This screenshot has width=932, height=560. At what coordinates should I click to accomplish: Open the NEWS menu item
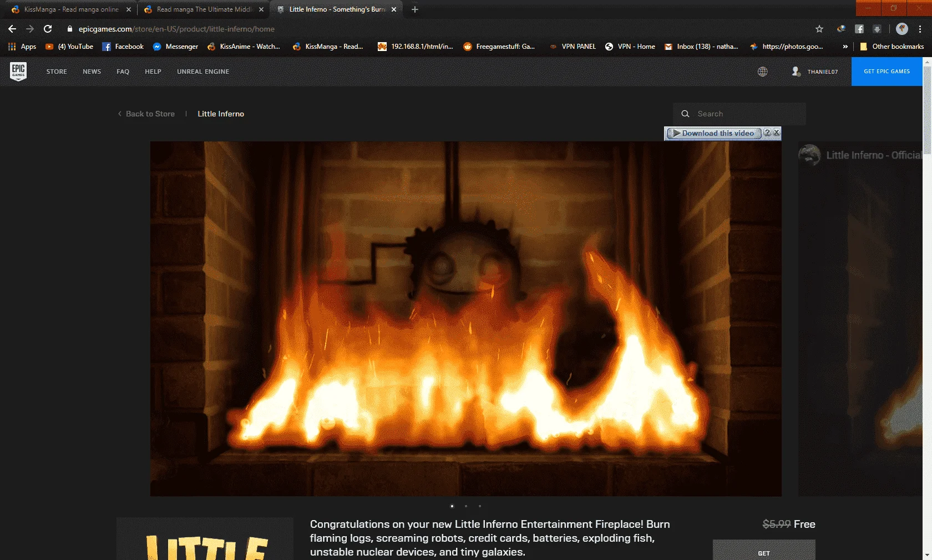click(92, 72)
